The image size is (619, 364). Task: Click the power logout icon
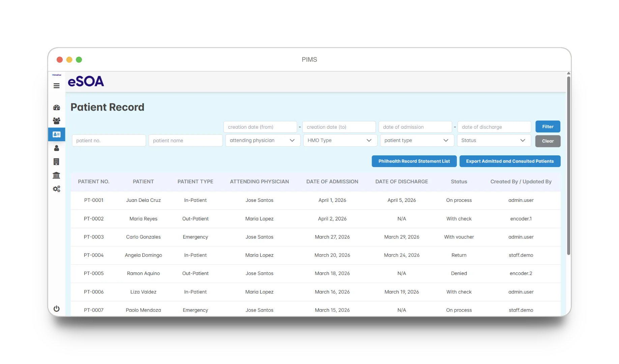[57, 309]
